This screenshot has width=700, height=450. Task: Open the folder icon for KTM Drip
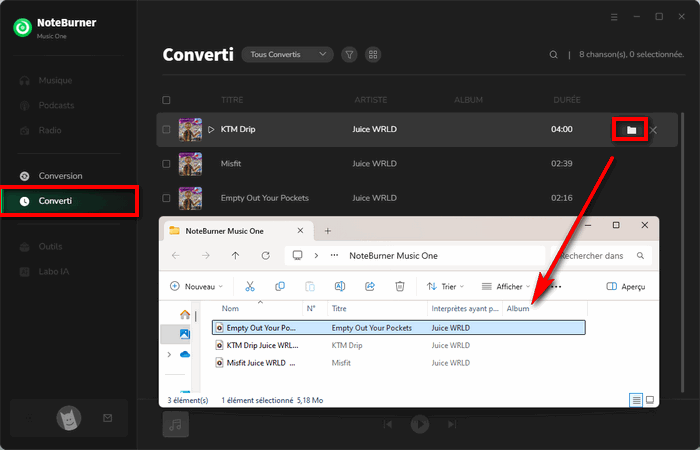point(631,130)
